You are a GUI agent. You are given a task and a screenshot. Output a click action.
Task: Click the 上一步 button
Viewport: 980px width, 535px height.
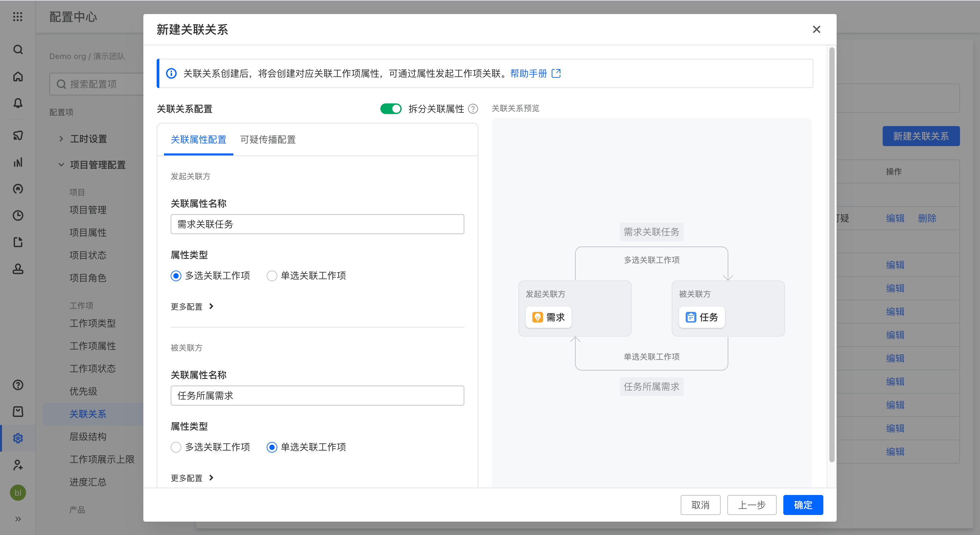(752, 505)
